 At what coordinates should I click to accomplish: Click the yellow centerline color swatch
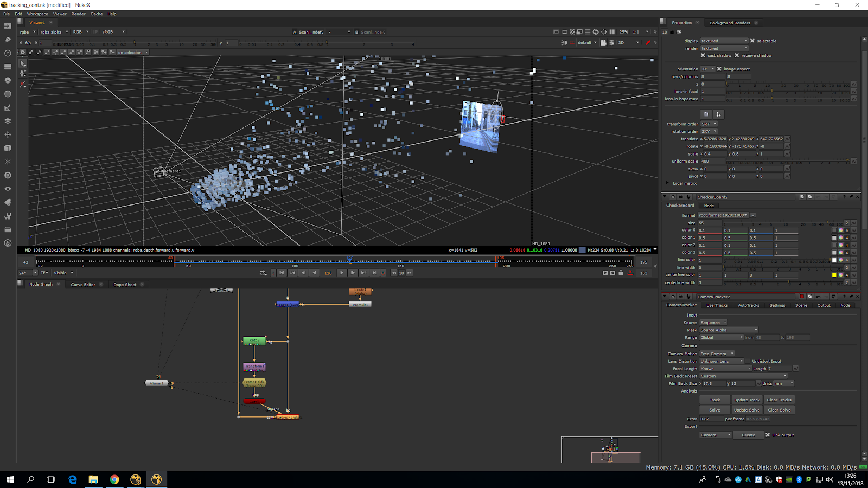point(834,275)
